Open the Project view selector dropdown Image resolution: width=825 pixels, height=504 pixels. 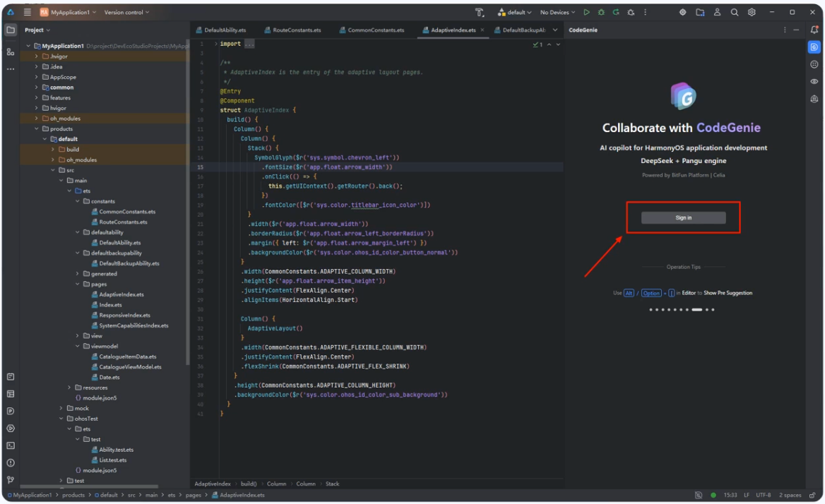[x=37, y=30]
